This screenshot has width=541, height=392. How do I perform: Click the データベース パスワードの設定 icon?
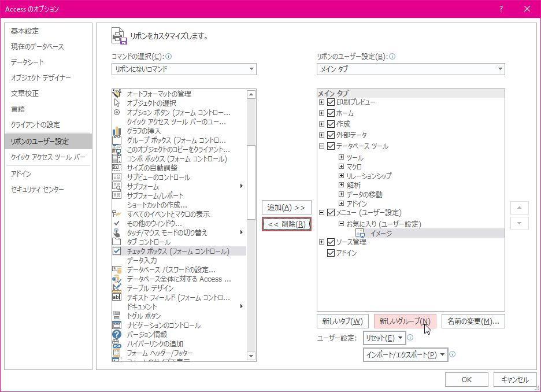click(117, 269)
